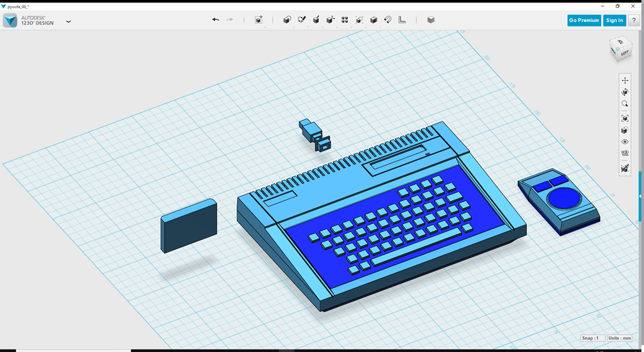Toggle solids visibility with eye icon
644x352 pixels.
click(x=625, y=142)
